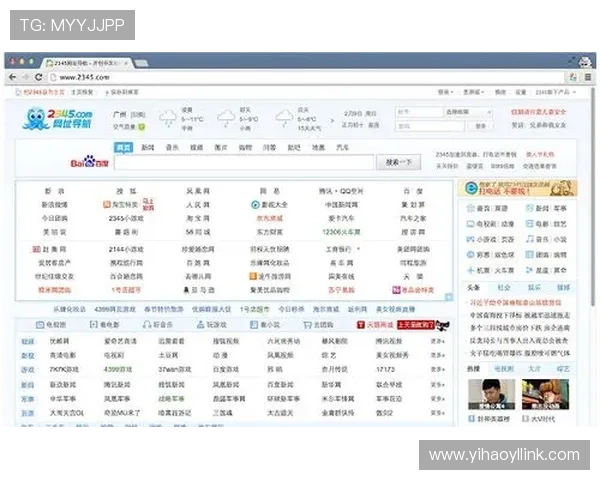Screen dimensions: 600x480
Task: Click the 看小说 book icon
Action: 254,325
